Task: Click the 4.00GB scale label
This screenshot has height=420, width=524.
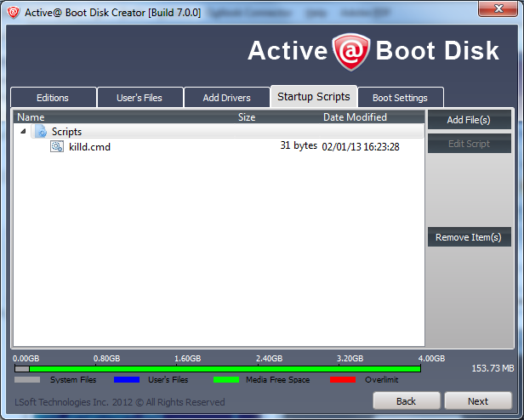Action: pyautogui.click(x=431, y=359)
